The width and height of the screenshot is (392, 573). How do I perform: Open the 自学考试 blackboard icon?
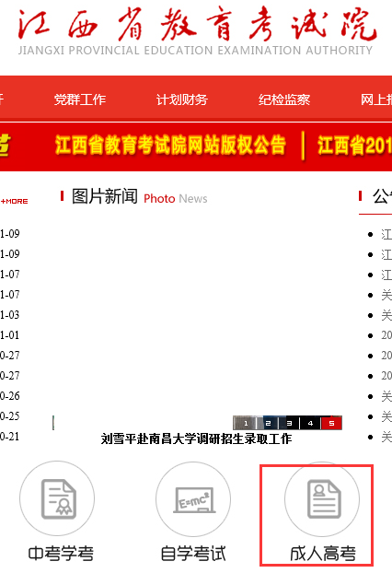pos(193,499)
